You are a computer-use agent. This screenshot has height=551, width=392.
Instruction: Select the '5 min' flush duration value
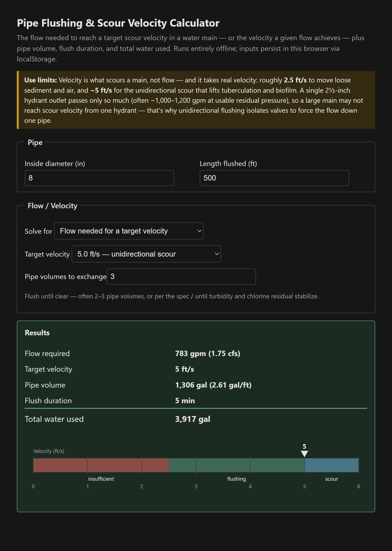pos(185,401)
